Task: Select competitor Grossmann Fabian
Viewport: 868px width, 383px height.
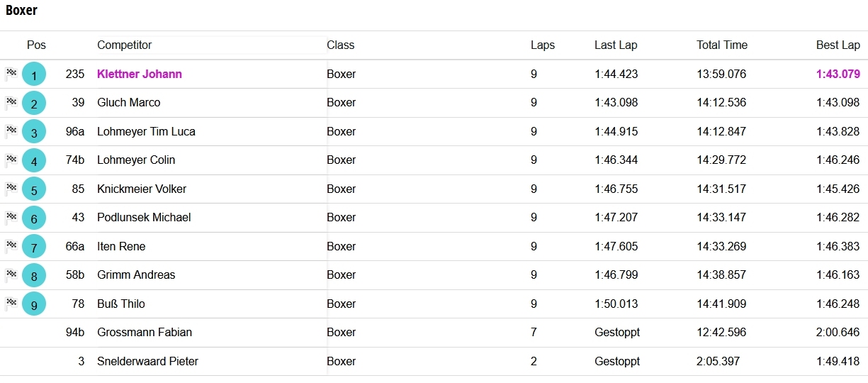Action: click(x=145, y=332)
